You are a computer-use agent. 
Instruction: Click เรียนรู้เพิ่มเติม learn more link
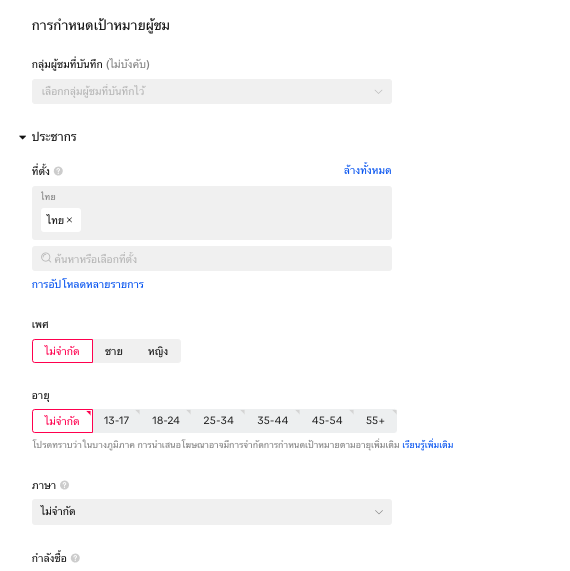(x=428, y=445)
